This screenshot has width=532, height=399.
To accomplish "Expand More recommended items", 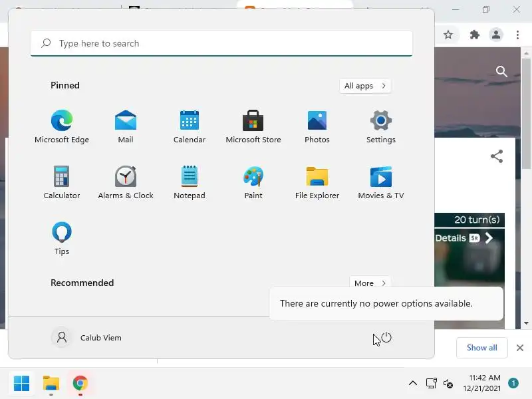I will coord(370,283).
